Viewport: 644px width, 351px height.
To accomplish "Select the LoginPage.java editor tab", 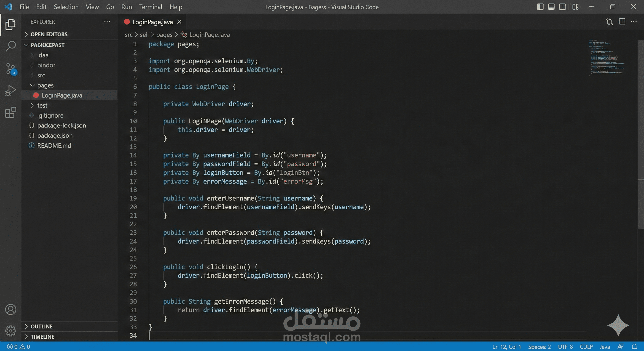I will (152, 22).
